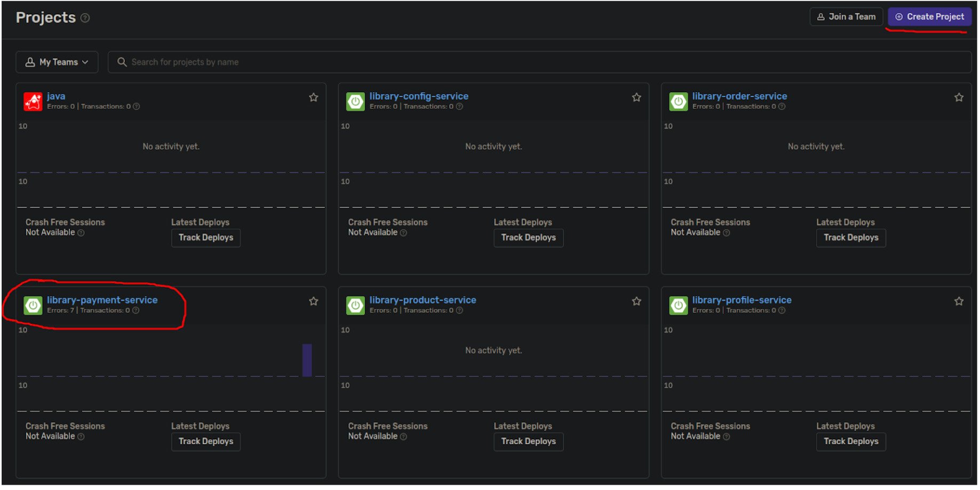Click Track Deploys for library-profile-service
This screenshot has width=980, height=490.
tap(851, 441)
